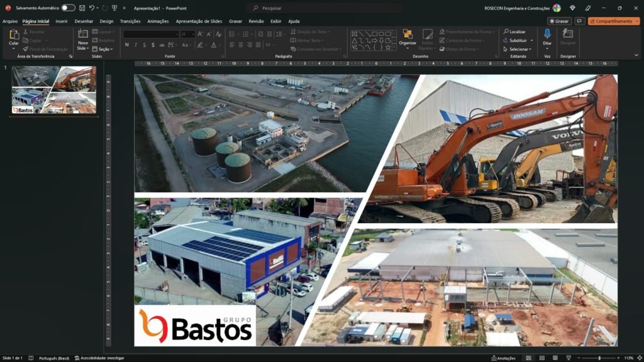Open the Exibir tab

275,21
